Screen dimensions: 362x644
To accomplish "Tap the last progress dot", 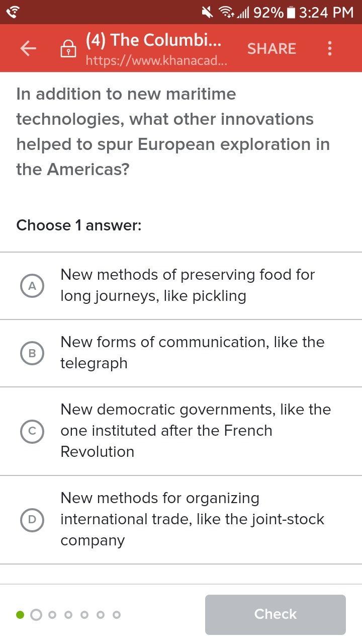I will point(117,614).
